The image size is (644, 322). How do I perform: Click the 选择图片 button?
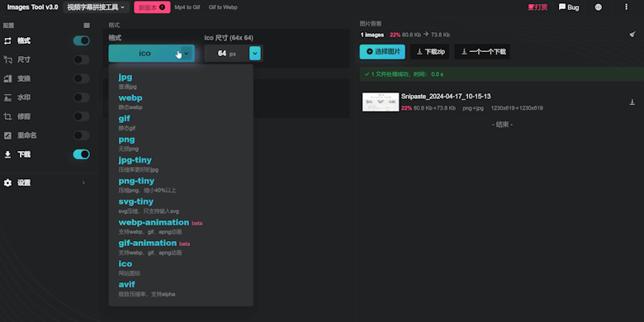(382, 52)
